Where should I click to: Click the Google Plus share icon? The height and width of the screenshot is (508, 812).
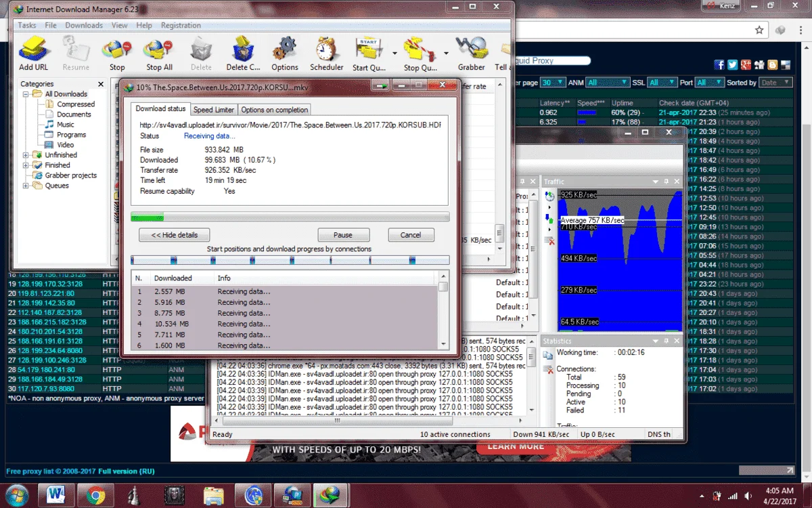click(x=746, y=64)
